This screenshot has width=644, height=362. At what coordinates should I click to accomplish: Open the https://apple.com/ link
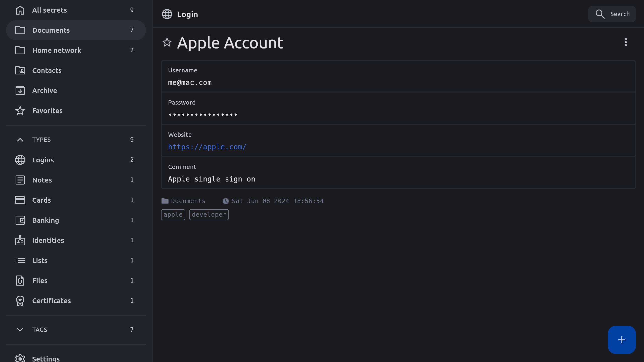(207, 147)
